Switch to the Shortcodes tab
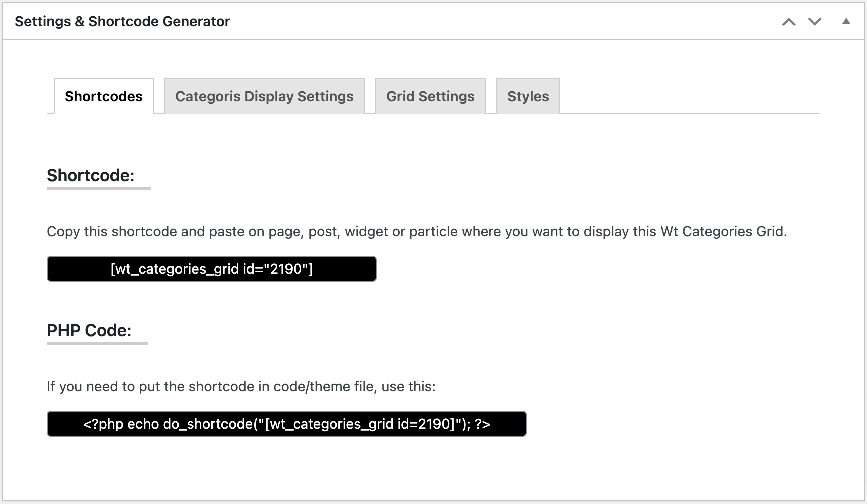The width and height of the screenshot is (867, 504). coord(104,96)
